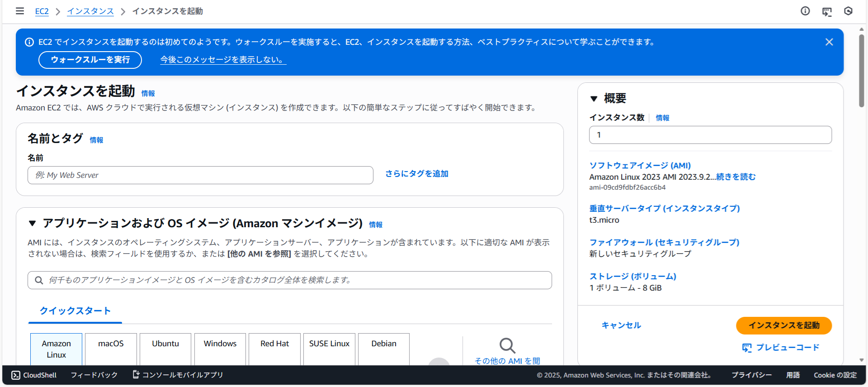This screenshot has height=387, width=868.
Task: Click the プレビューコード code preview icon
Action: tap(747, 348)
